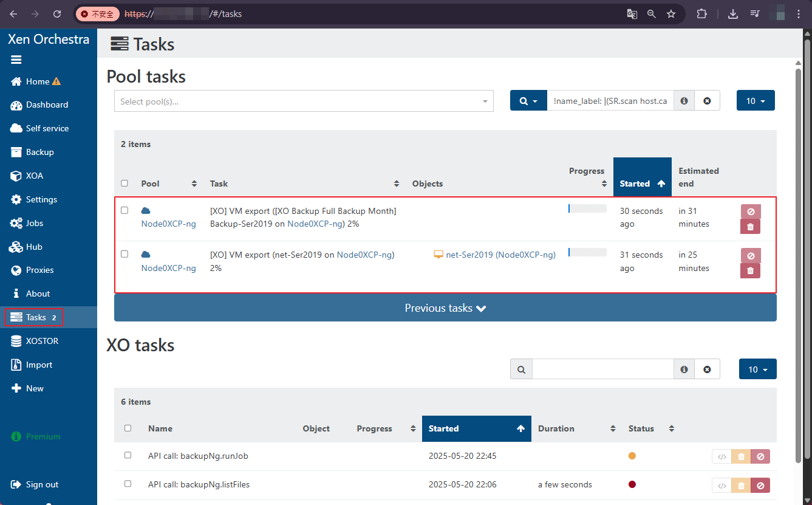Image resolution: width=812 pixels, height=505 pixels.
Task: Sort XO tasks by Started column
Action: 477,428
